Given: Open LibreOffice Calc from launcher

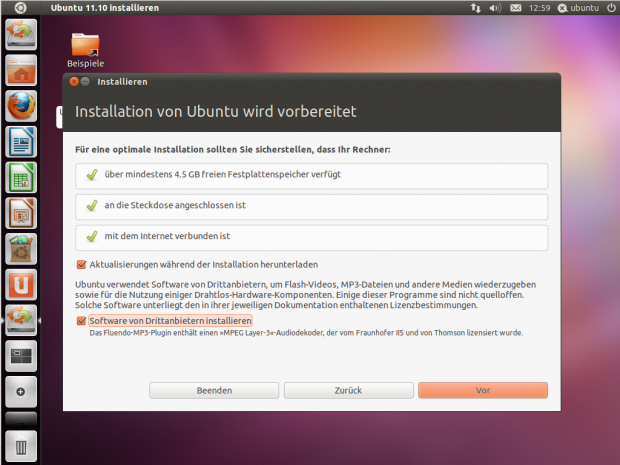Looking at the screenshot, I should pyautogui.click(x=21, y=178).
